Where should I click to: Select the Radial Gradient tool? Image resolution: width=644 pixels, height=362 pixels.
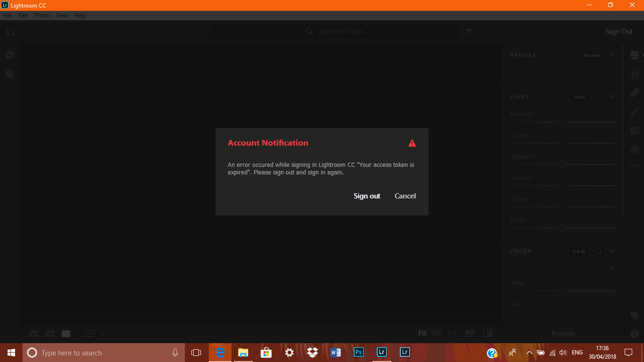[635, 149]
